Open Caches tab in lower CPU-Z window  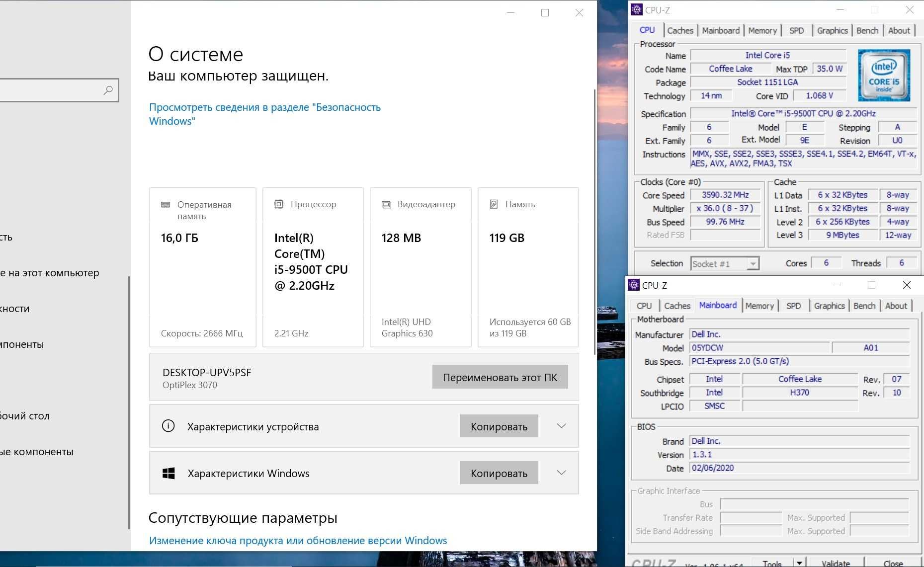pos(677,306)
